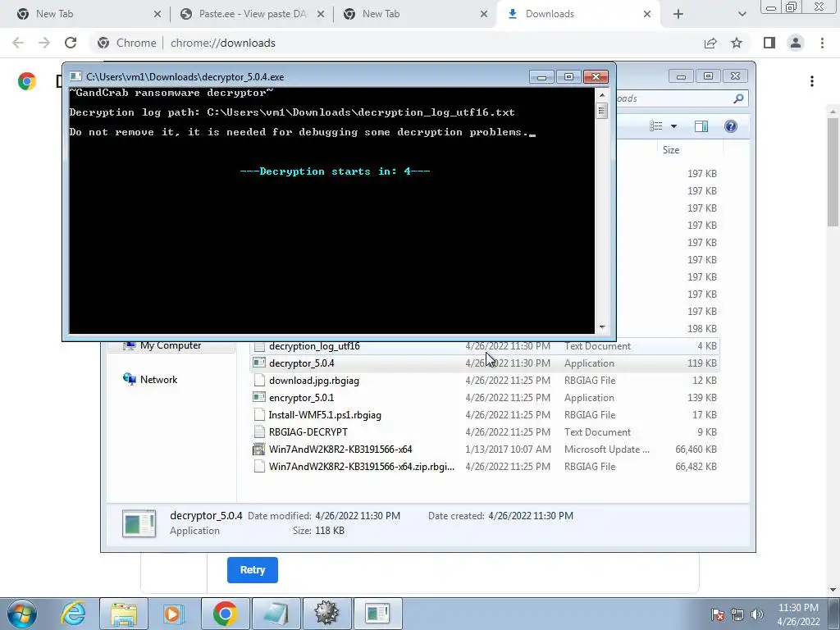Minimize the decryptor console window
Screen dimensions: 840x630
[x=541, y=77]
